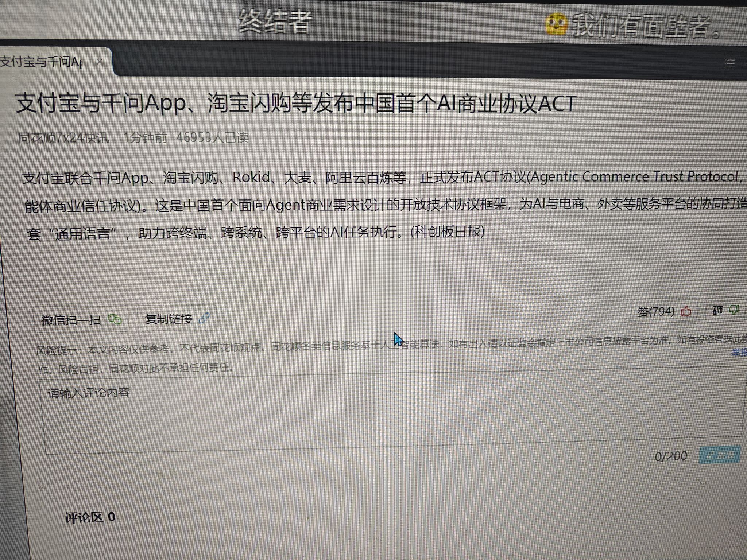Screen dimensions: 747x560
Task: Click the blue 举报 report link
Action: (740, 353)
